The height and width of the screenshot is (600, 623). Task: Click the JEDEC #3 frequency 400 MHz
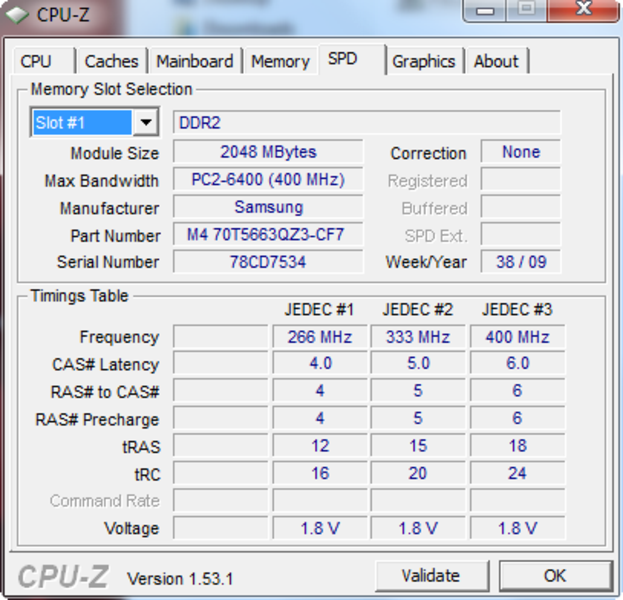[517, 337]
